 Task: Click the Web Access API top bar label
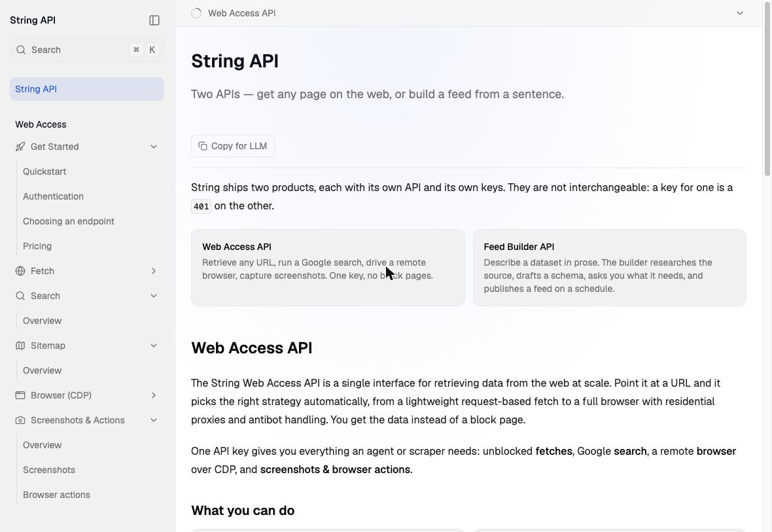[242, 13]
